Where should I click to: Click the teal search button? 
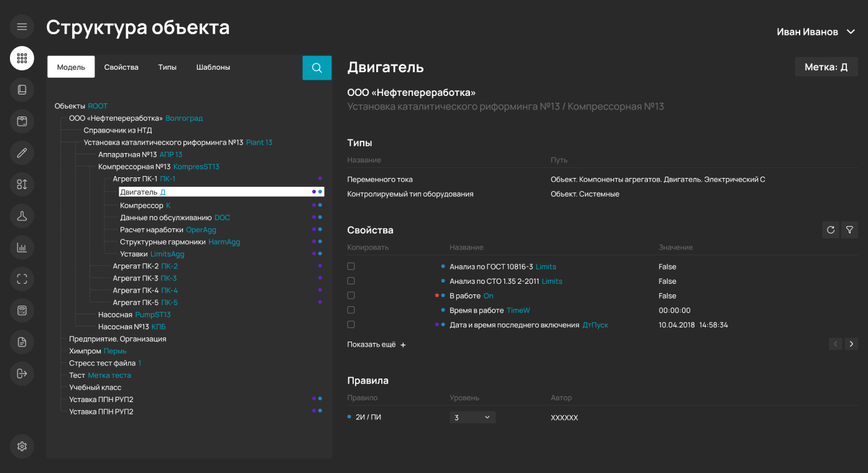pos(317,68)
